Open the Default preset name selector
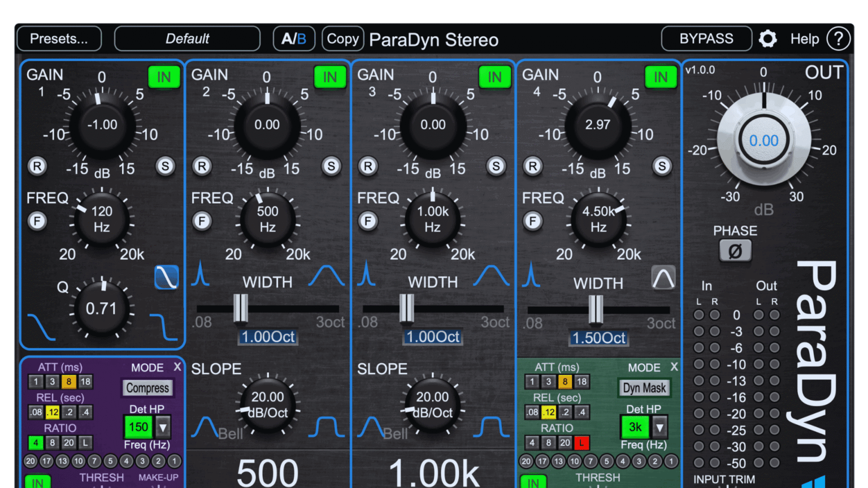The height and width of the screenshot is (488, 868). 187,39
